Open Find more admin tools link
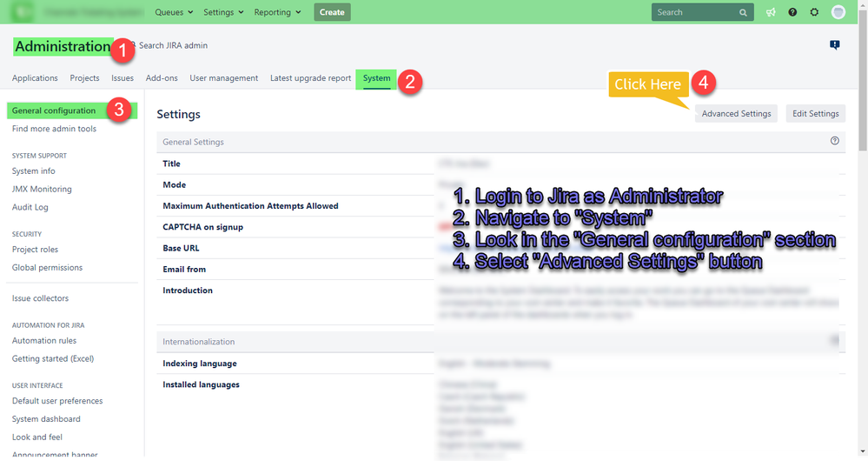The width and height of the screenshot is (868, 461). [x=54, y=129]
